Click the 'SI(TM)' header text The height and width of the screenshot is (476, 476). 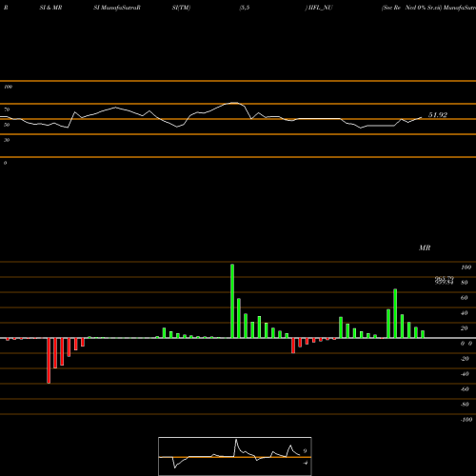pos(181,8)
